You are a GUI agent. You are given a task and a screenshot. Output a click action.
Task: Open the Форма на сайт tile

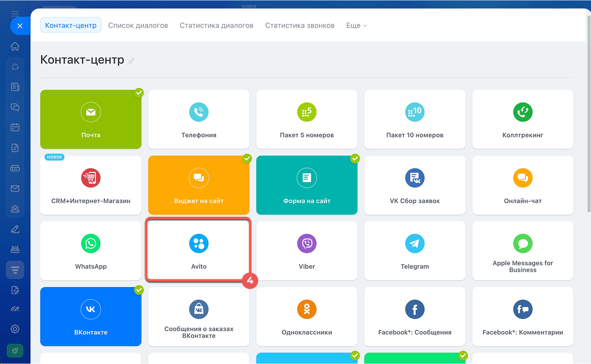307,185
